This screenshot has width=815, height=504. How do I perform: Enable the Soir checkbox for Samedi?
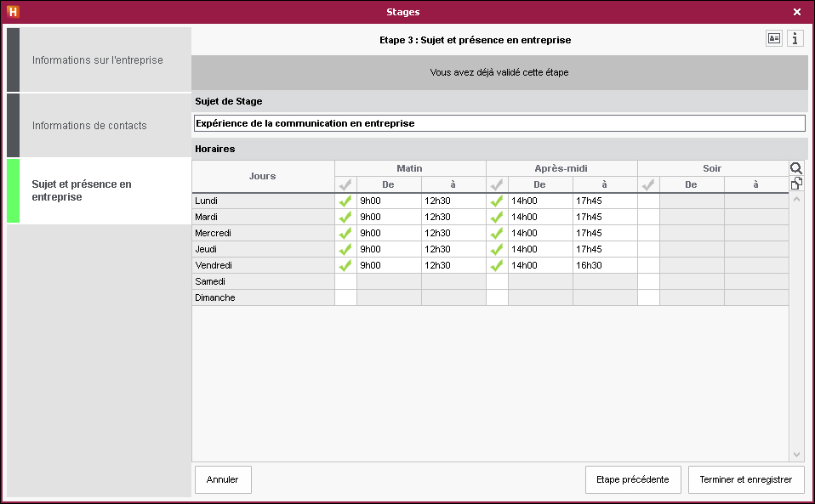point(648,281)
